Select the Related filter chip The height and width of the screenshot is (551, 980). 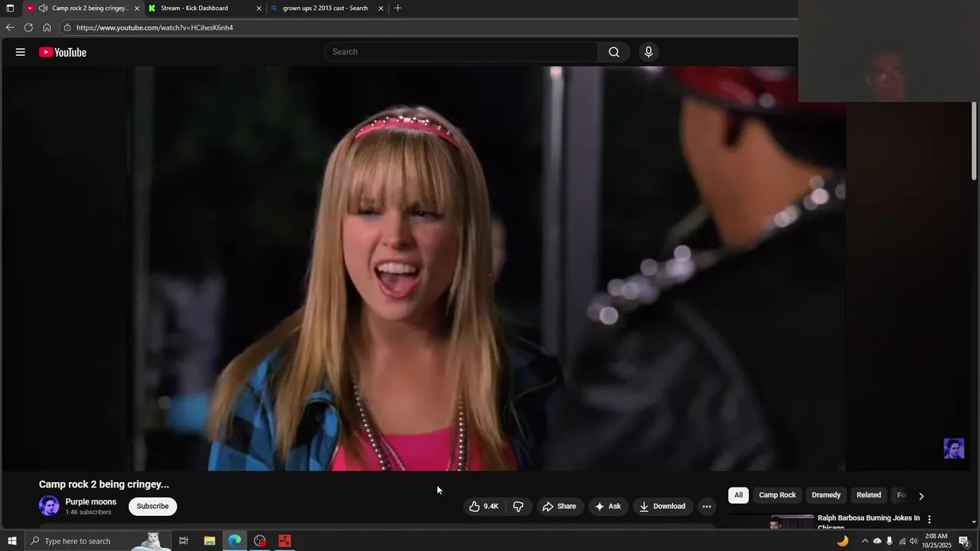868,495
